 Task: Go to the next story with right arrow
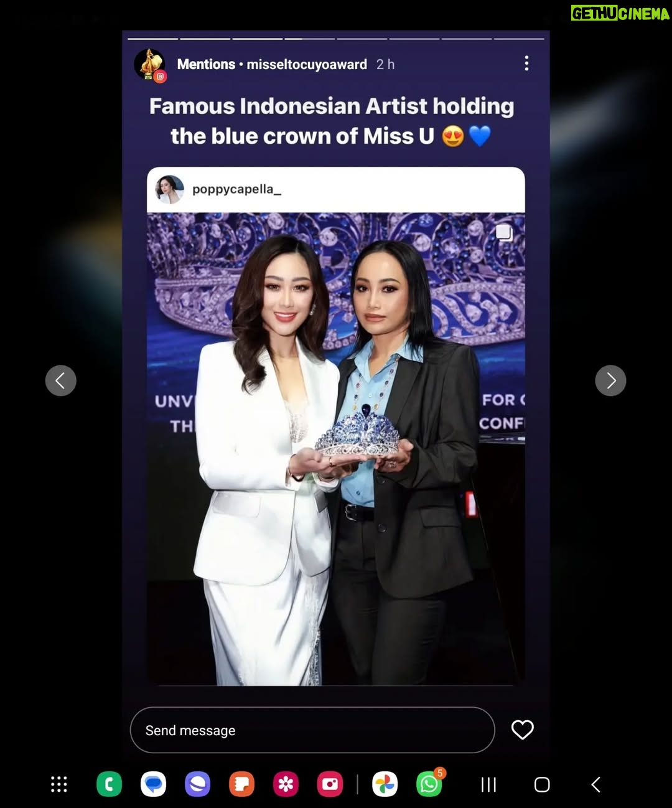pyautogui.click(x=610, y=380)
